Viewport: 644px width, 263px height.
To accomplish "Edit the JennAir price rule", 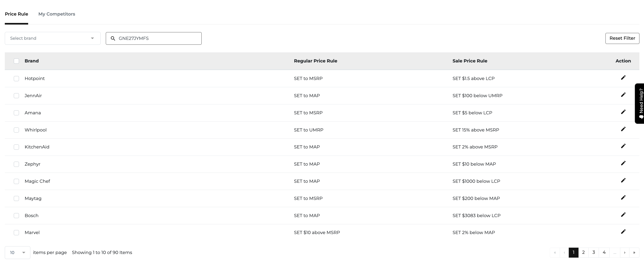I will (623, 95).
